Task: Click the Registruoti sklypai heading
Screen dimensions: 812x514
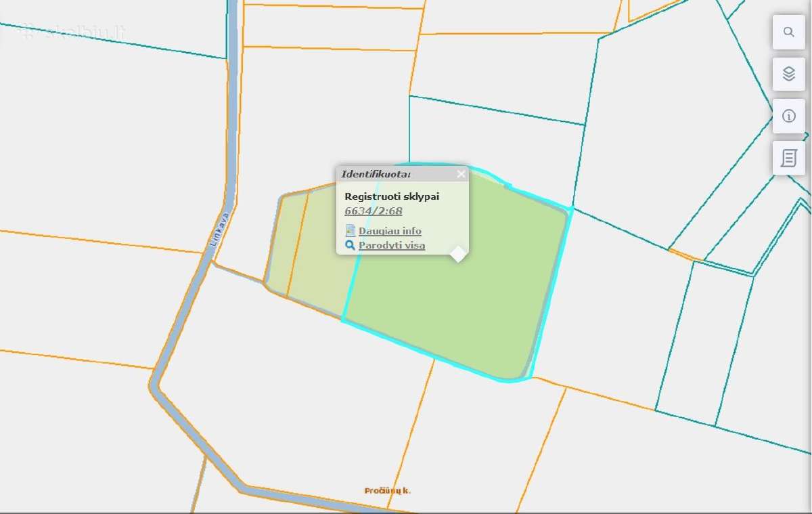Action: coord(392,196)
